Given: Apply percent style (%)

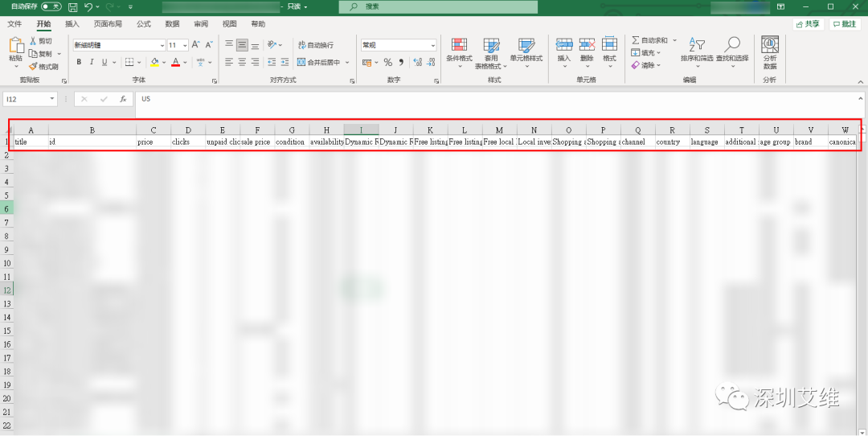Looking at the screenshot, I should (x=387, y=62).
